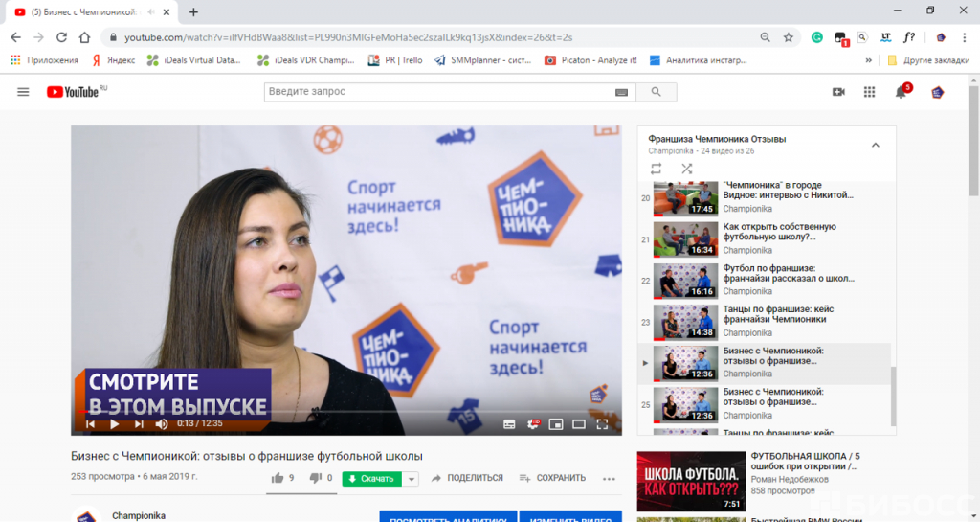Click the green Скачать button

[372, 479]
